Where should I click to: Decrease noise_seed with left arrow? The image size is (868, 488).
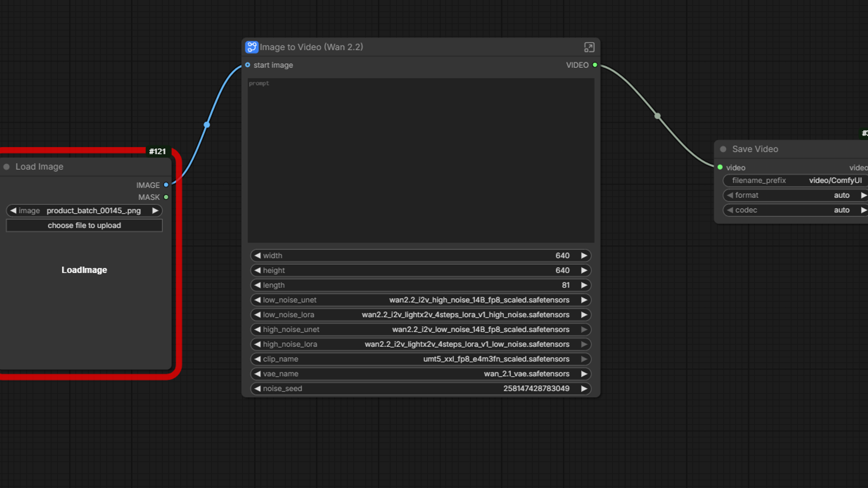click(x=258, y=389)
